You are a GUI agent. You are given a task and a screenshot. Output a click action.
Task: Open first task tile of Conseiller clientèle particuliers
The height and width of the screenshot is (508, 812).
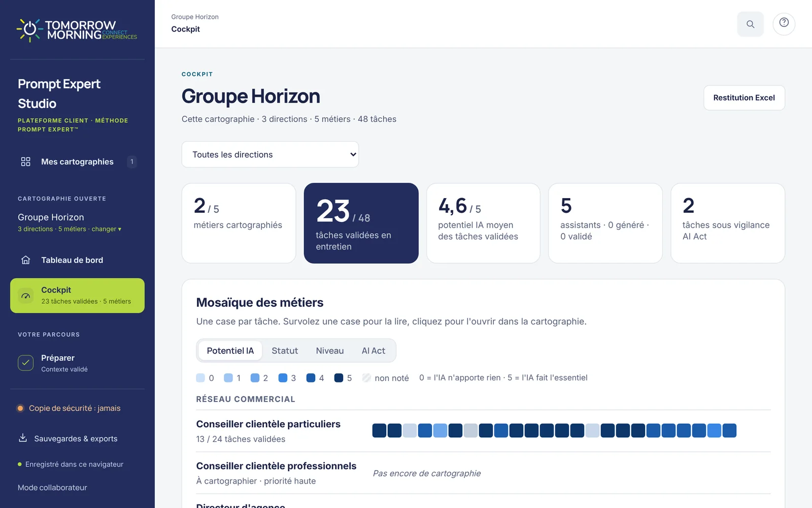click(379, 430)
